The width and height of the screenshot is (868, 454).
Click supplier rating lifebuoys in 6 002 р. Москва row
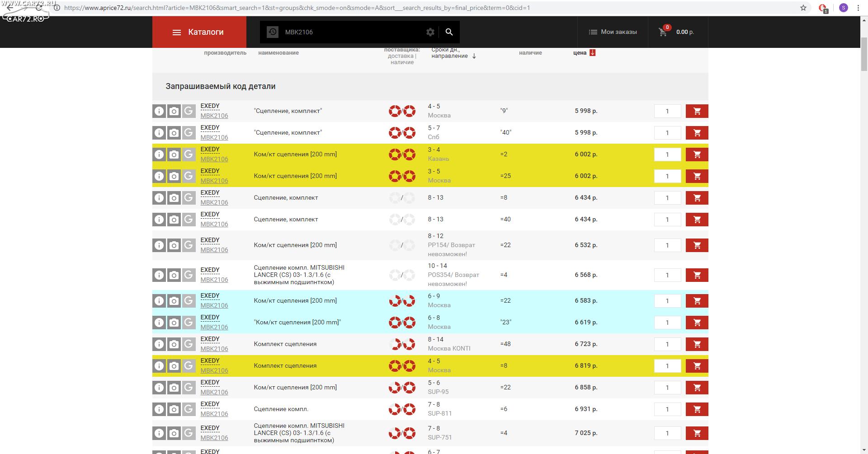click(x=402, y=176)
